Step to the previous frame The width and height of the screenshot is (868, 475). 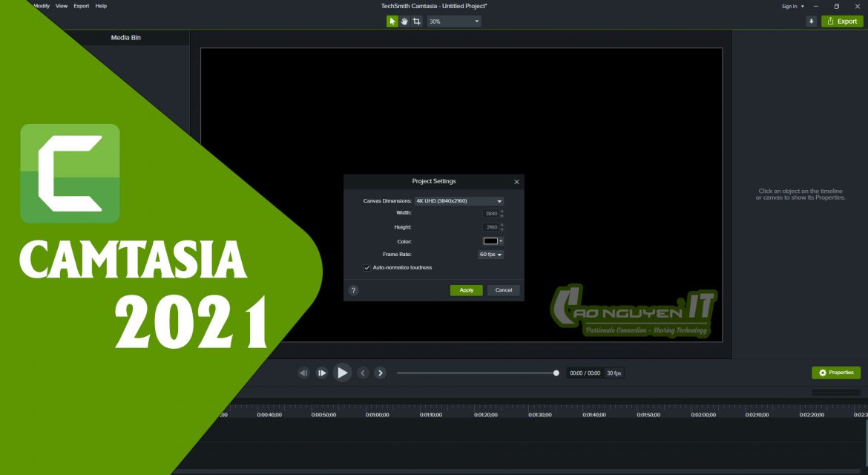[303, 373]
